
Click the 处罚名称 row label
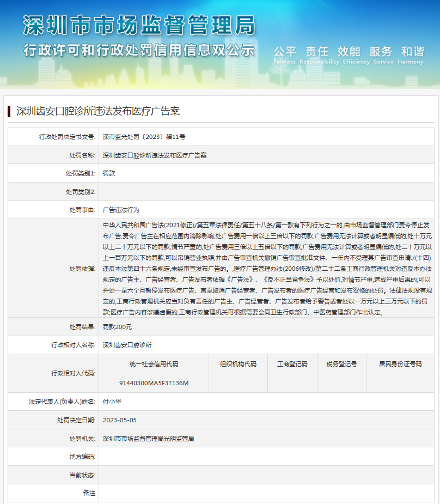coord(82,155)
